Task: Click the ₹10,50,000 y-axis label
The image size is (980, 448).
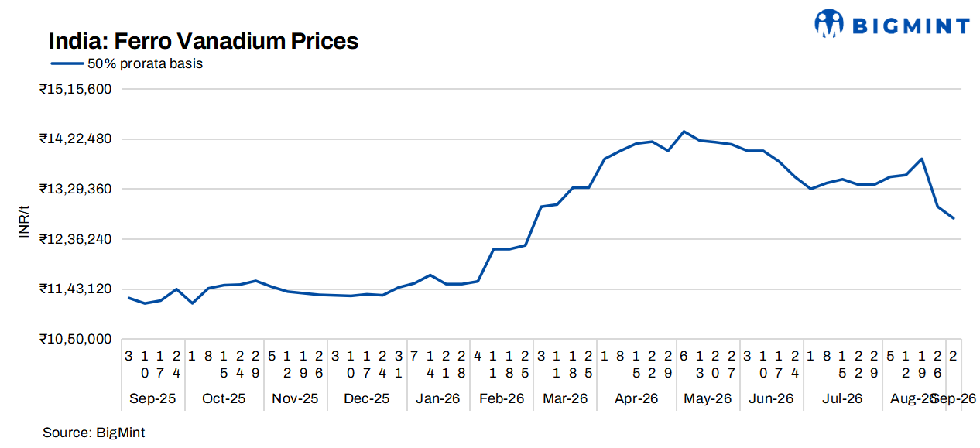Action: click(x=76, y=339)
